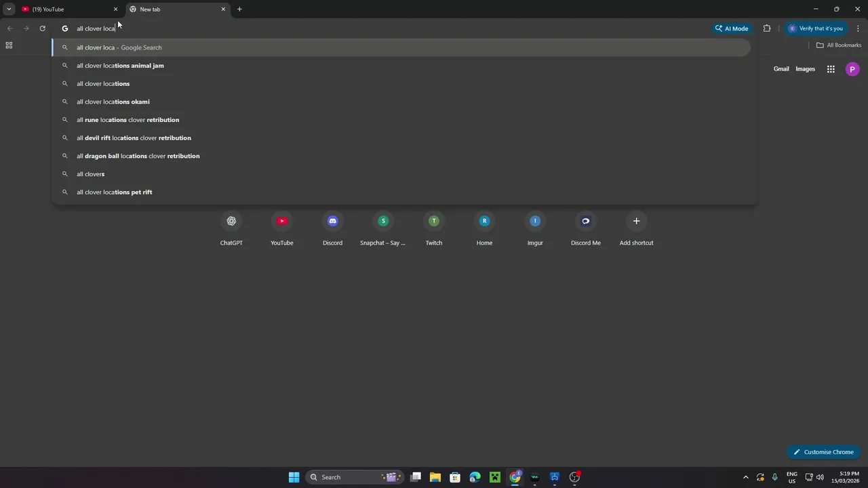Click the microphone tray icon
Screen dimensions: 868x488
774,477
